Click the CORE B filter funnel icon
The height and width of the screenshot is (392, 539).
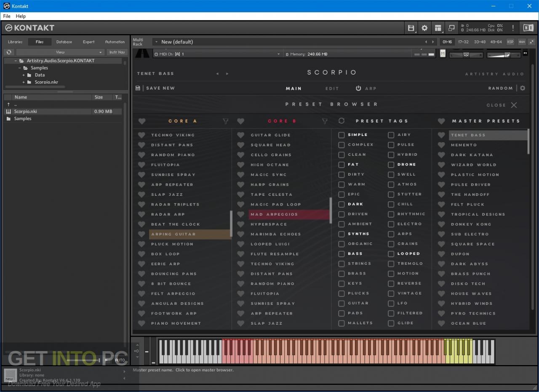(x=325, y=121)
